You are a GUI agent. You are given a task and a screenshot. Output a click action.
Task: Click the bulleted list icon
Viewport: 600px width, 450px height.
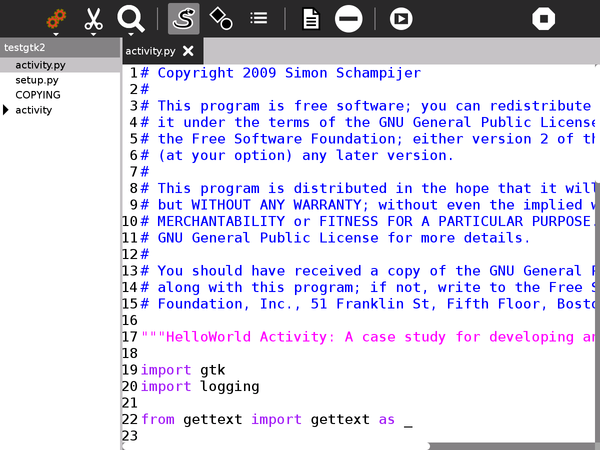(259, 18)
